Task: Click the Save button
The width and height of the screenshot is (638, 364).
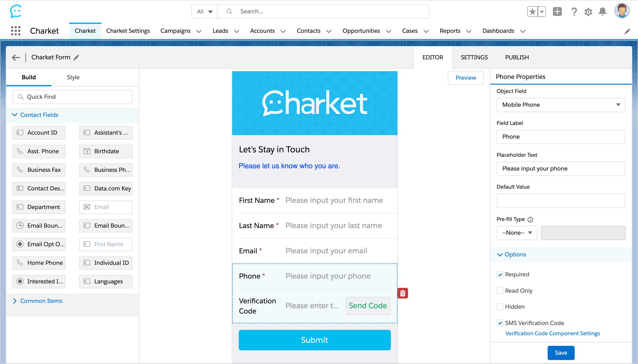Action: point(561,353)
